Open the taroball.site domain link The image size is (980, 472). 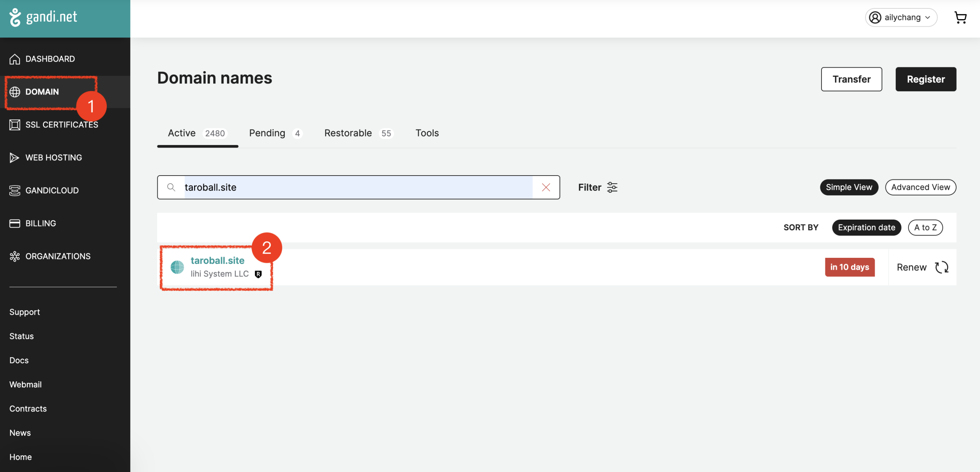217,260
